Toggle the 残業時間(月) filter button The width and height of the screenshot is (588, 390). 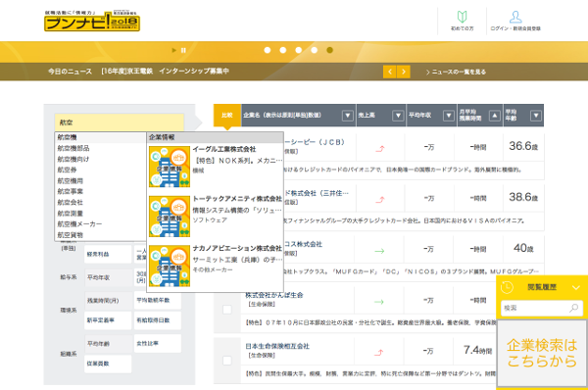(x=108, y=301)
